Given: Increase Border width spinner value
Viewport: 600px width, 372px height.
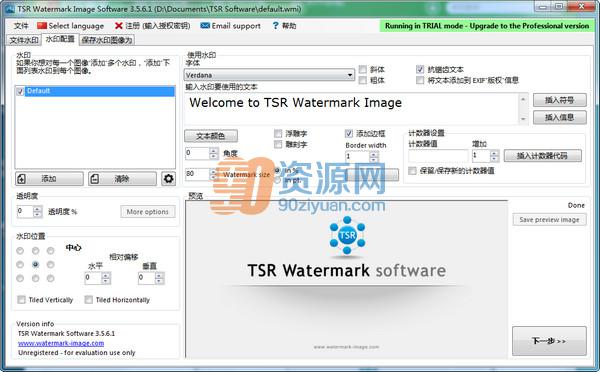Looking at the screenshot, I should tap(374, 153).
